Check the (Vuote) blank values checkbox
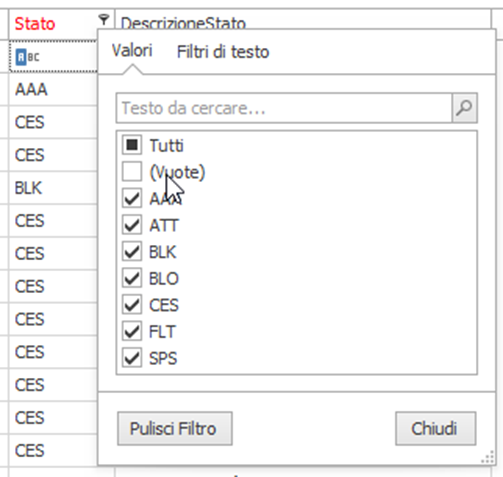Screen dimensions: 503x477 click(132, 171)
